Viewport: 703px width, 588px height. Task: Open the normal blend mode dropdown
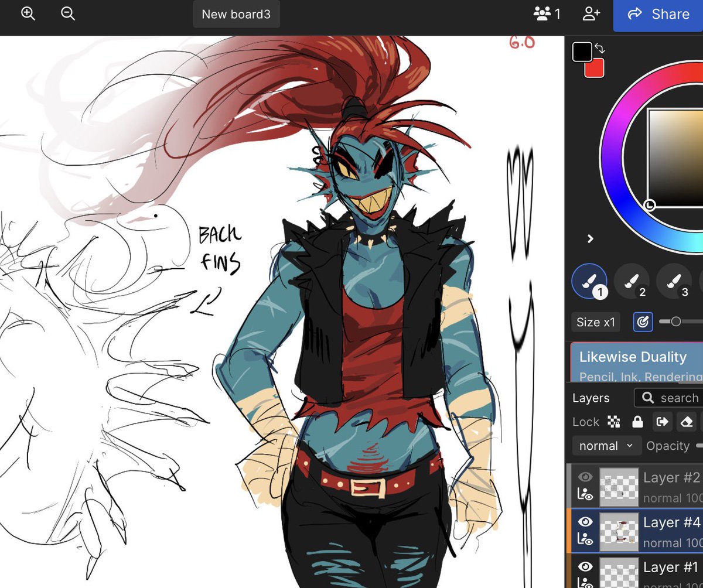click(606, 446)
